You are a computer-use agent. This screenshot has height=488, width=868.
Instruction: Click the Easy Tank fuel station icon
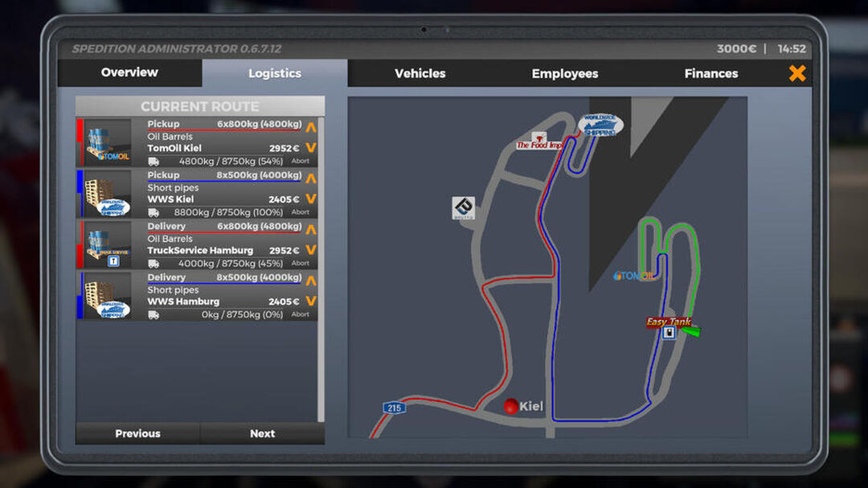(x=669, y=333)
